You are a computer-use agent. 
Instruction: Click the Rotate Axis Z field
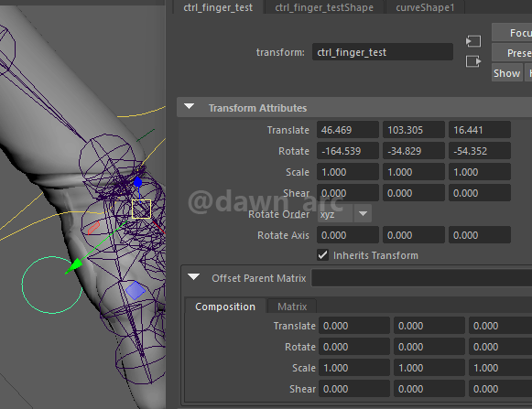click(x=480, y=235)
